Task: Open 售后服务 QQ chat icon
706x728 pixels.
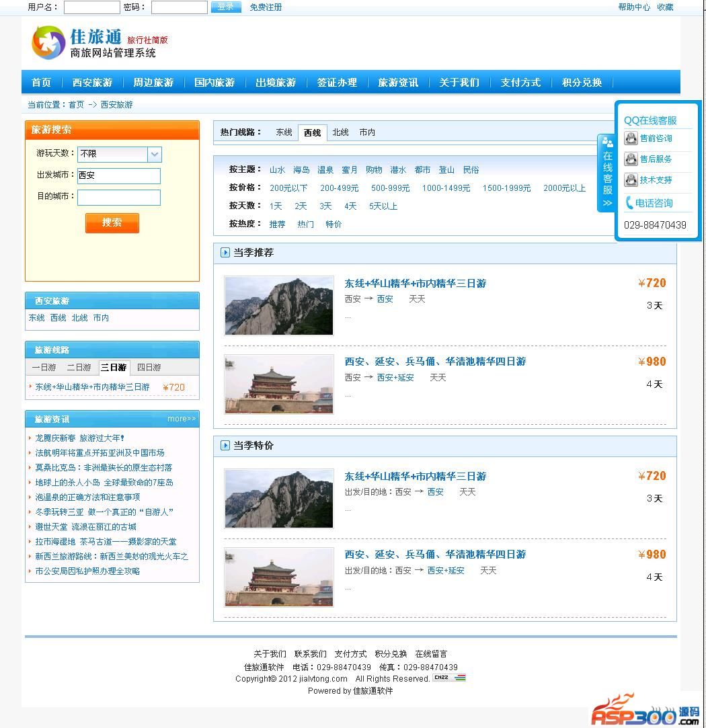Action: (x=630, y=159)
